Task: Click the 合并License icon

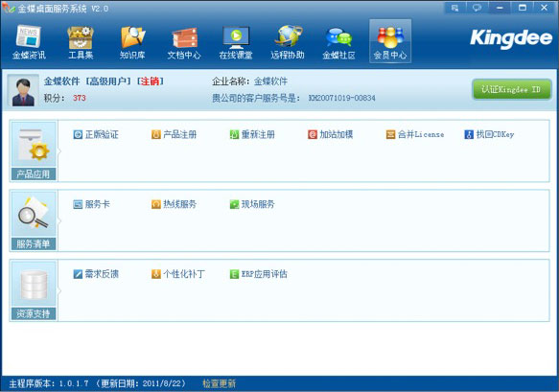Action: pyautogui.click(x=391, y=134)
